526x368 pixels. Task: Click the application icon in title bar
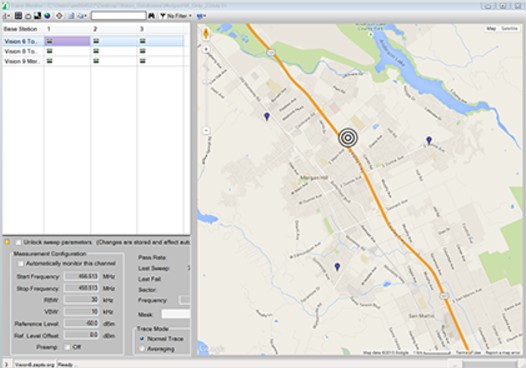click(x=5, y=5)
